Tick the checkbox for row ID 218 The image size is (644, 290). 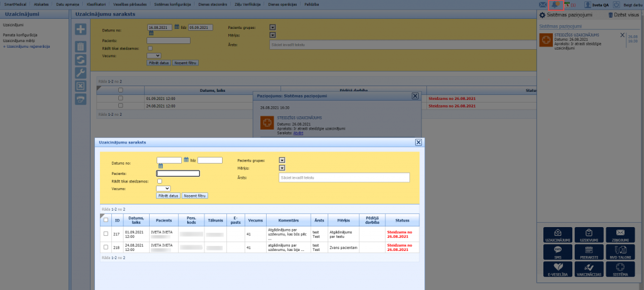point(106,248)
